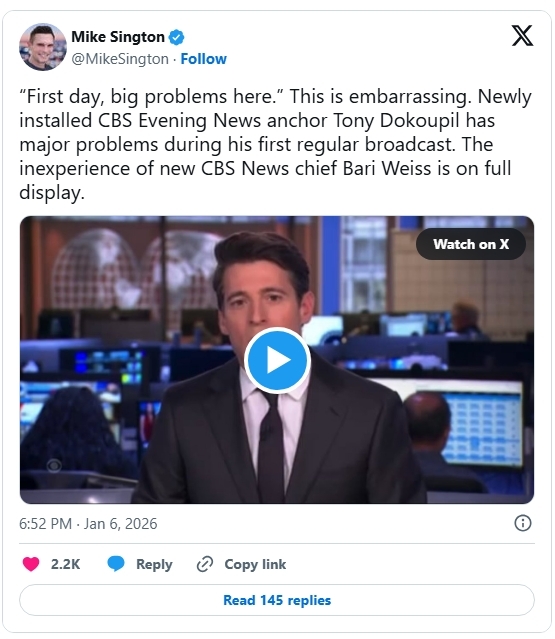Click the Copy link text
Image resolution: width=555 pixels, height=639 pixels.
(x=255, y=564)
